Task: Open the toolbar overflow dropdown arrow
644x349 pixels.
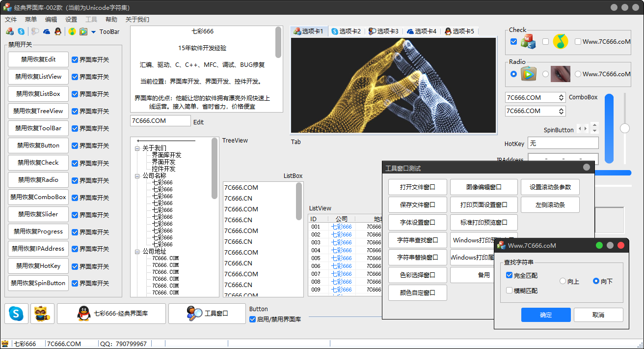Action: point(93,32)
